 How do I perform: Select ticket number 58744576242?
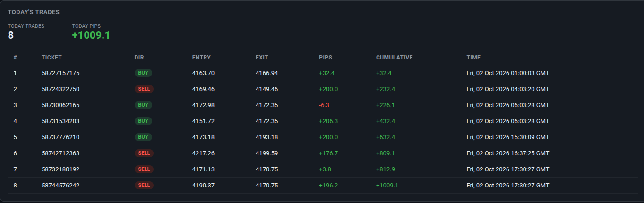pyautogui.click(x=60, y=186)
